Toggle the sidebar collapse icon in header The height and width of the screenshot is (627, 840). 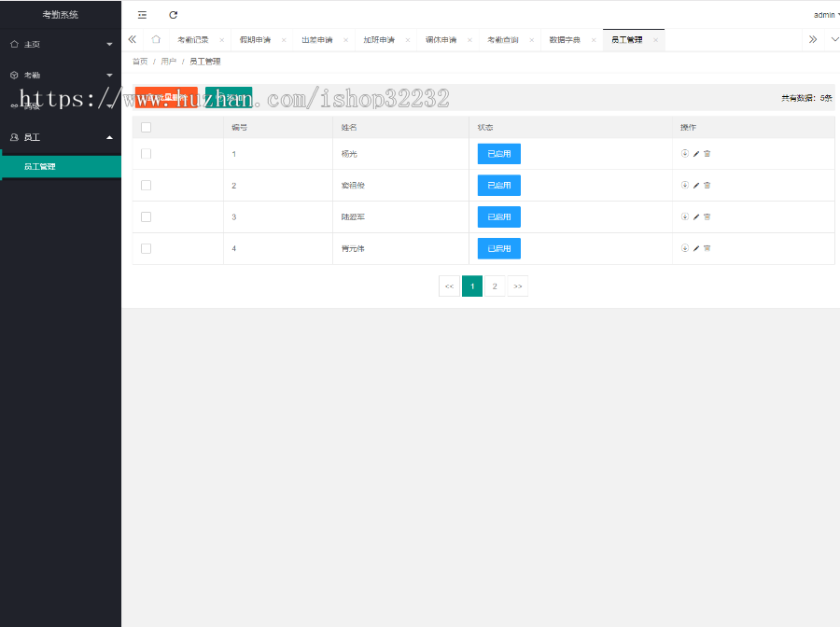(x=142, y=15)
